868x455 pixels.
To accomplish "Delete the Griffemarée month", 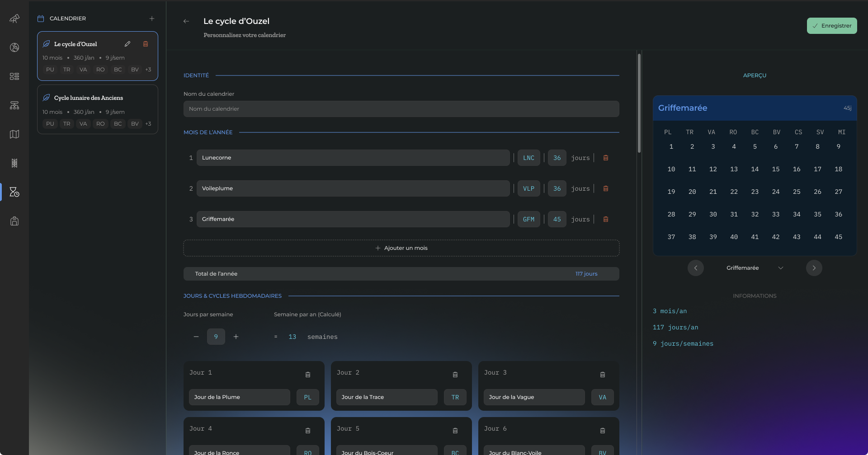I will 606,219.
